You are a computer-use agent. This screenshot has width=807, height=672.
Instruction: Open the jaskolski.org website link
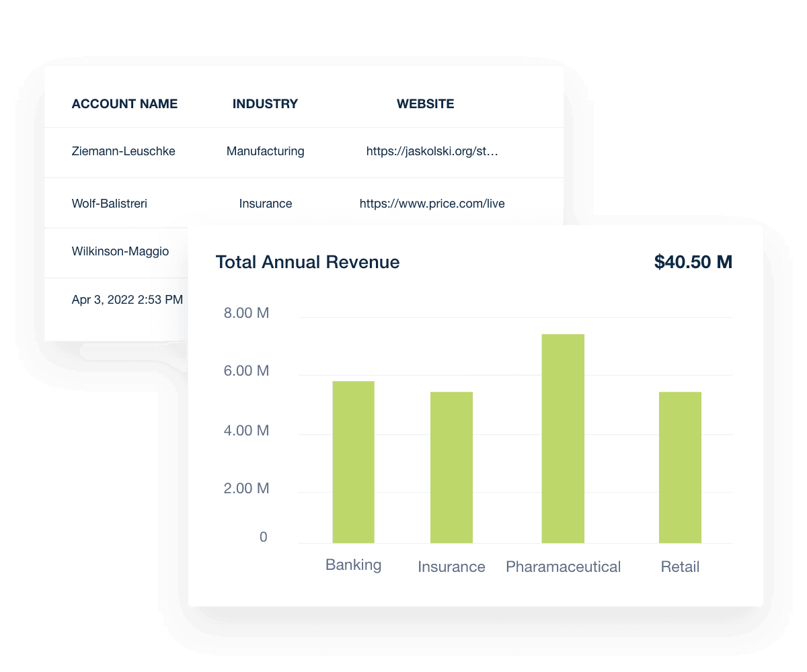click(x=432, y=151)
